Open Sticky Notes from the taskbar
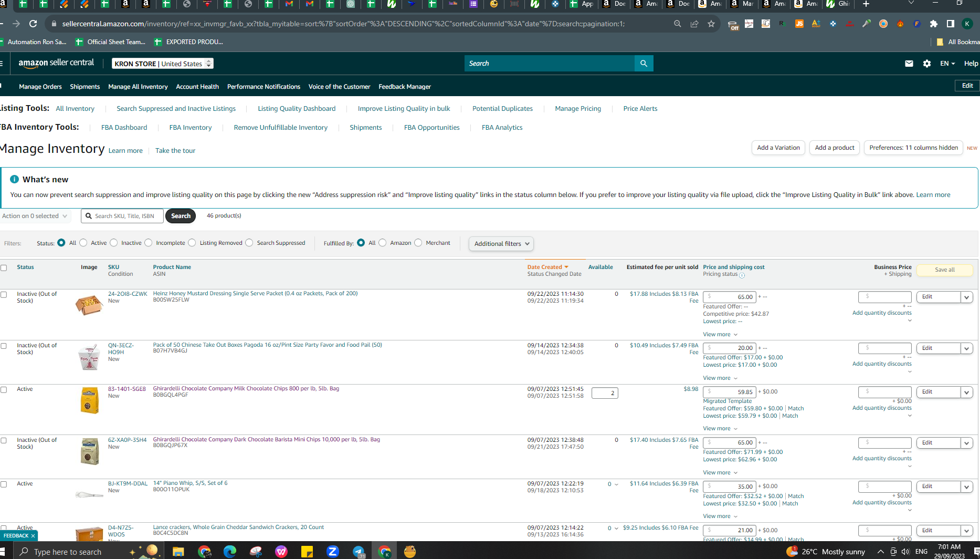The image size is (980, 559). pyautogui.click(x=307, y=552)
